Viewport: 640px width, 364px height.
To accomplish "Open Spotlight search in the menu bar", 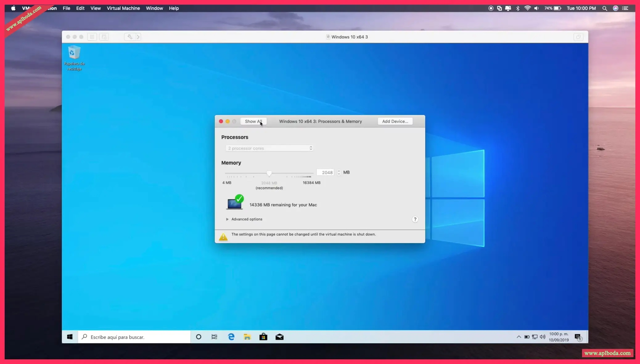I will (x=605, y=8).
